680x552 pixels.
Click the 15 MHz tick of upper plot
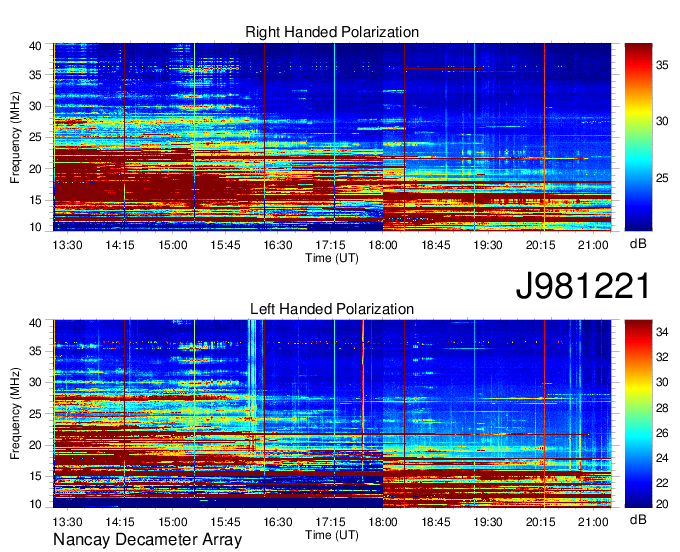tap(35, 200)
